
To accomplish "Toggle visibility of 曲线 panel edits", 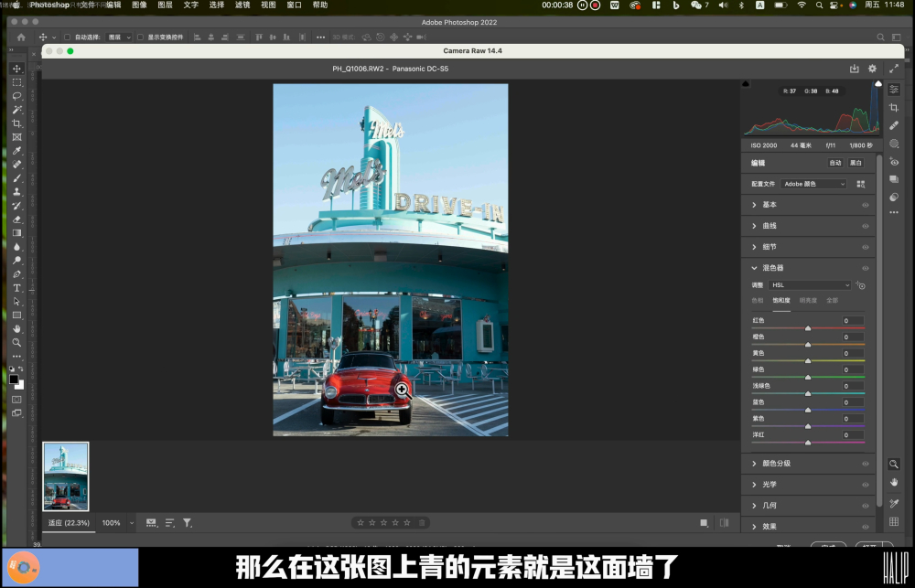I will [866, 226].
